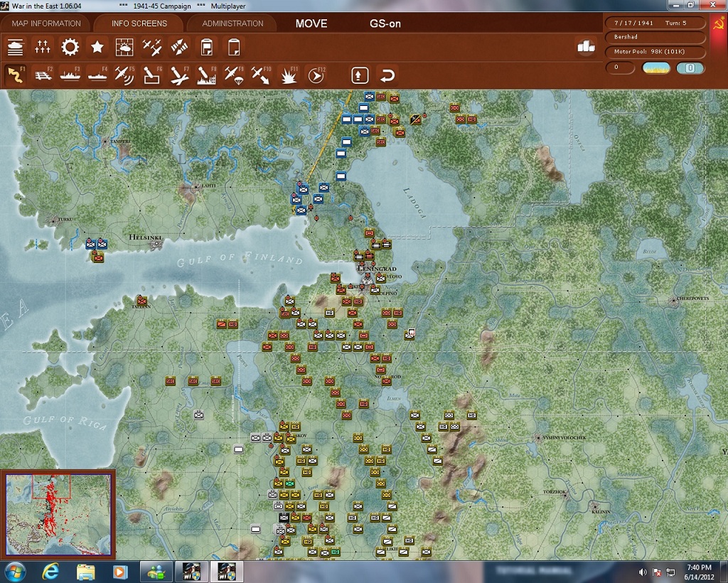The width and height of the screenshot is (728, 583).
Task: Select Bomb Unit mode (F6)
Action: (152, 75)
